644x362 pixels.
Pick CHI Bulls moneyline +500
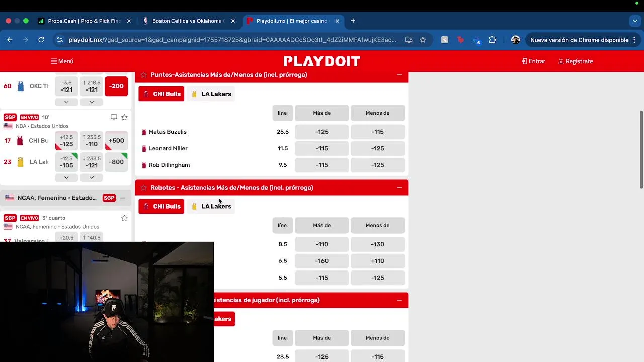[x=116, y=140]
